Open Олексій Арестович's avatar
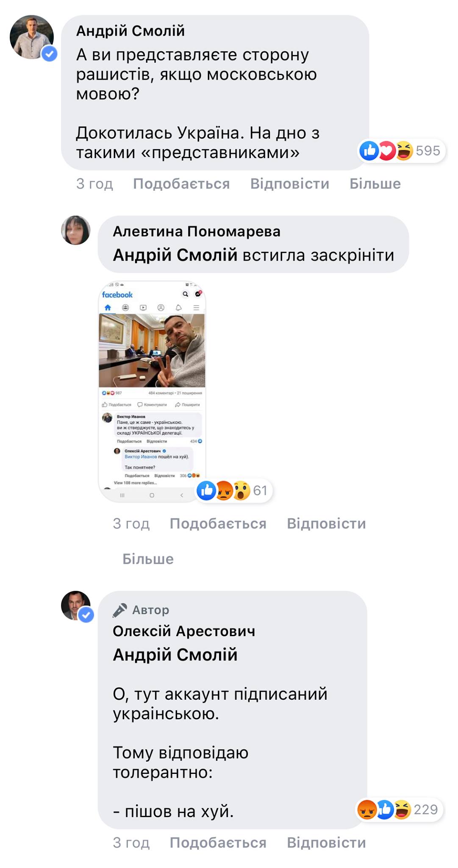458x868 pixels. click(76, 605)
